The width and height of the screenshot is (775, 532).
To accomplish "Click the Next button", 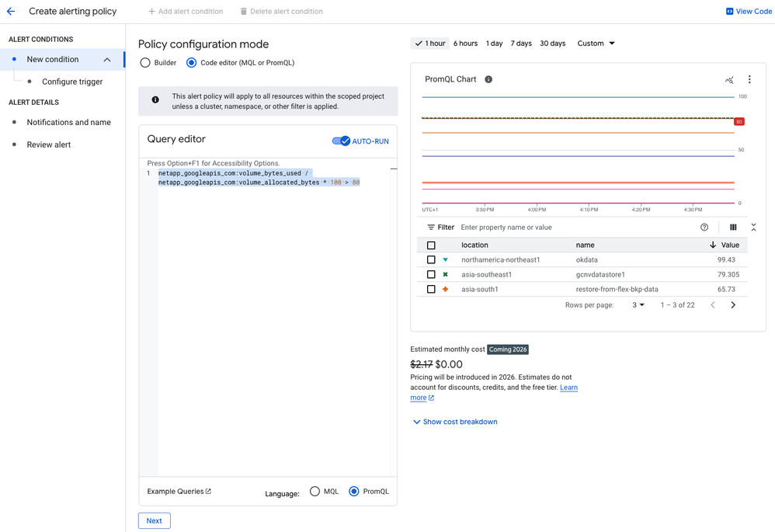I will pyautogui.click(x=154, y=520).
